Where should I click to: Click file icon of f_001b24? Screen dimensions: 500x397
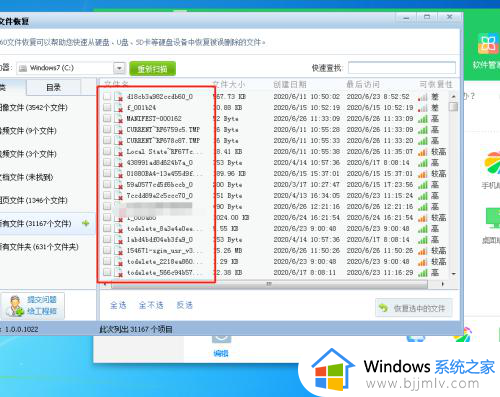click(118, 108)
